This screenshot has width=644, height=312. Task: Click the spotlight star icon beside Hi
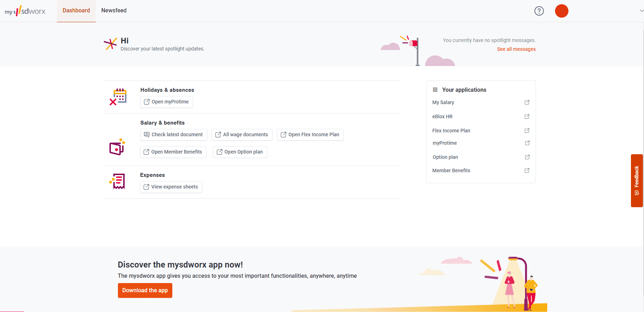click(110, 44)
